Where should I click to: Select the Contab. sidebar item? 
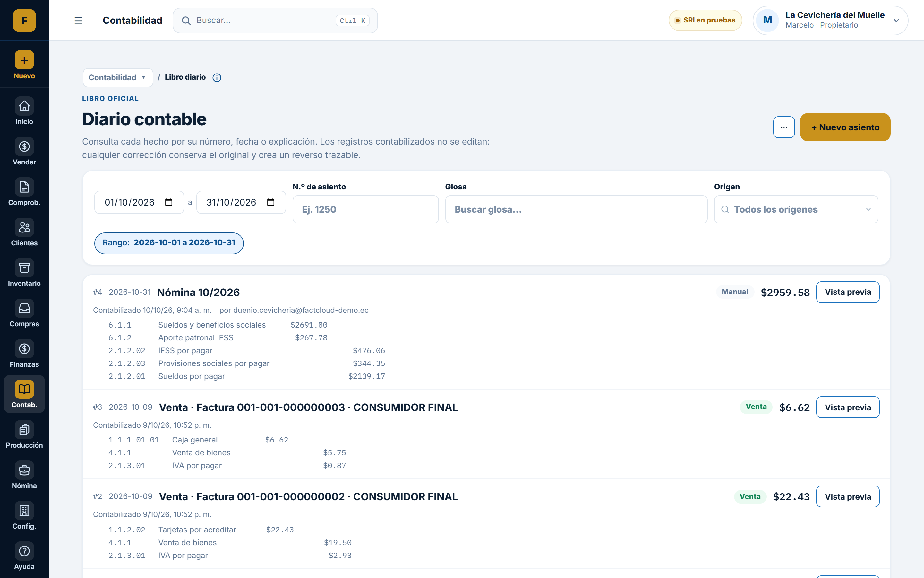[24, 394]
